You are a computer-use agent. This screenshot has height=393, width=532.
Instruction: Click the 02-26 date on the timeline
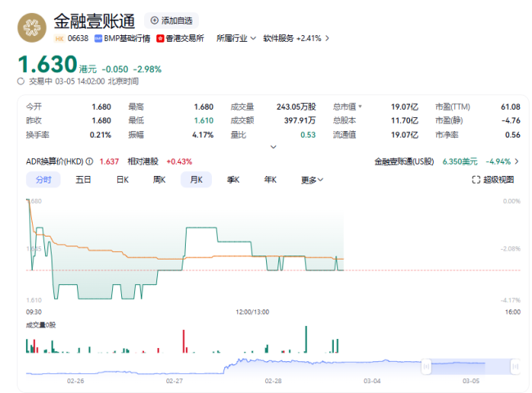coord(75,381)
